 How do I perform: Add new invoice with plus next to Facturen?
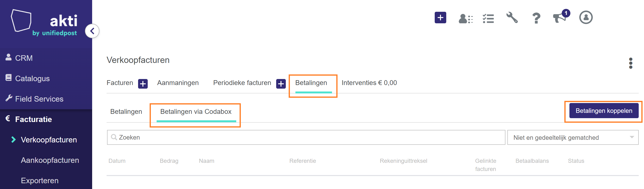143,84
